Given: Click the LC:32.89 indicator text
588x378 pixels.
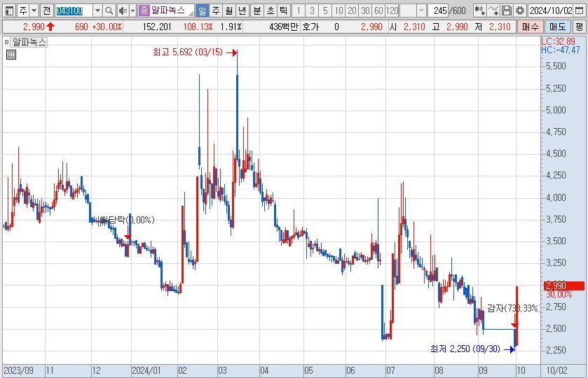Looking at the screenshot, I should 558,41.
